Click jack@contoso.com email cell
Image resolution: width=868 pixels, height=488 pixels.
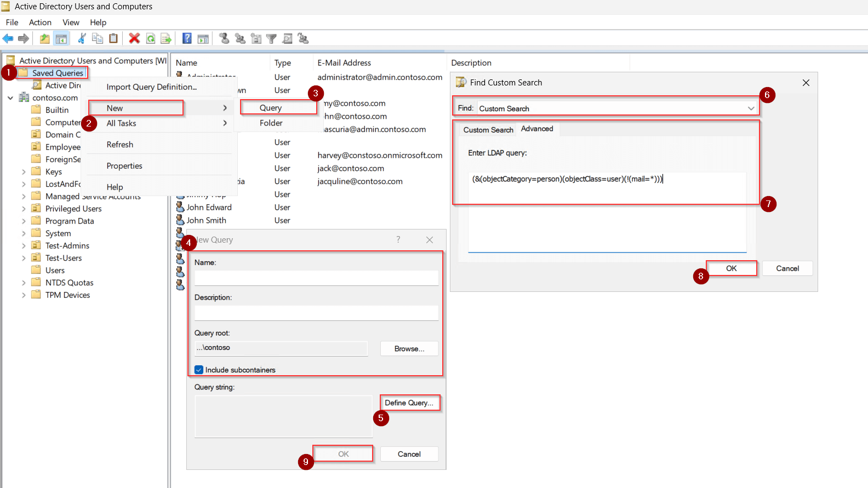point(351,168)
